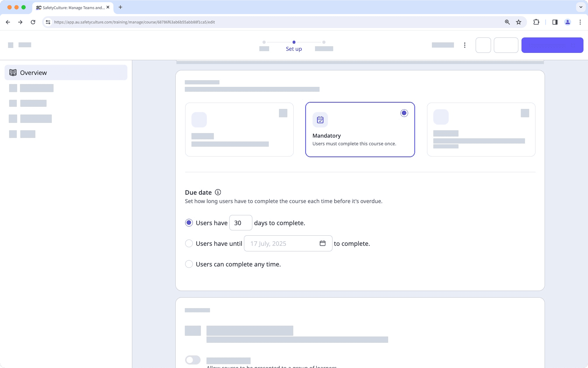This screenshot has width=588, height=368.
Task: Select 'Users can complete any time'
Action: (189, 264)
